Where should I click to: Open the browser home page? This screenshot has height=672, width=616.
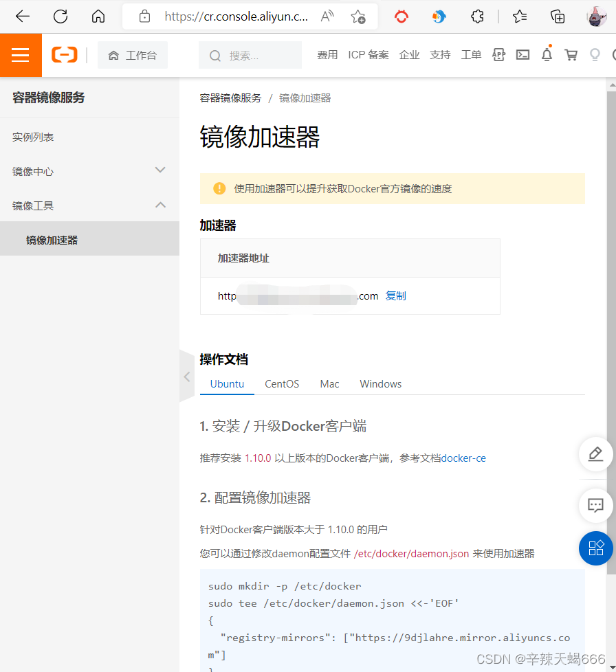tap(98, 16)
